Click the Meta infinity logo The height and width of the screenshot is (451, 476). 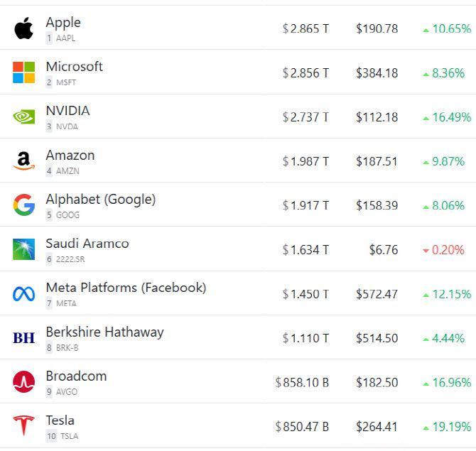(23, 293)
